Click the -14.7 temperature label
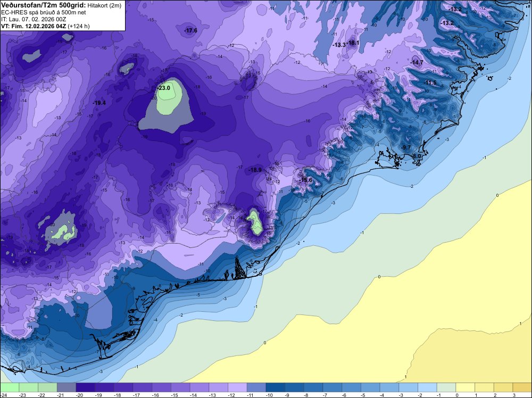 click(x=417, y=62)
